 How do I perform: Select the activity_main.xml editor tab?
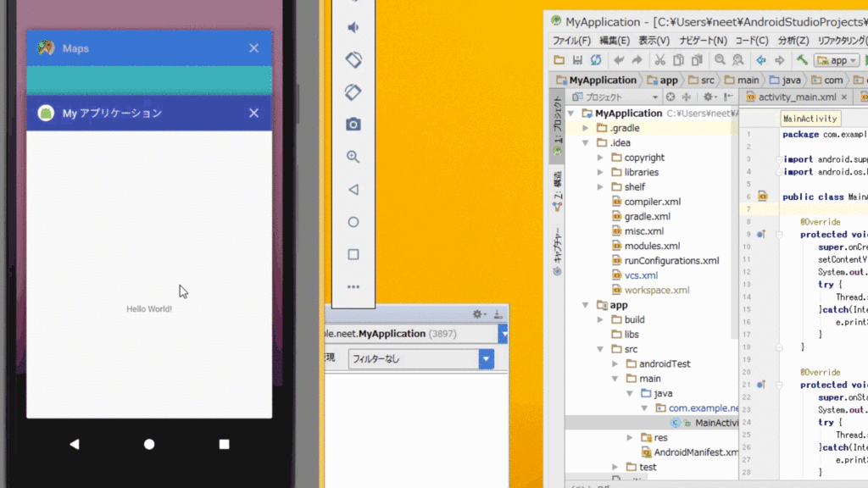pos(797,97)
